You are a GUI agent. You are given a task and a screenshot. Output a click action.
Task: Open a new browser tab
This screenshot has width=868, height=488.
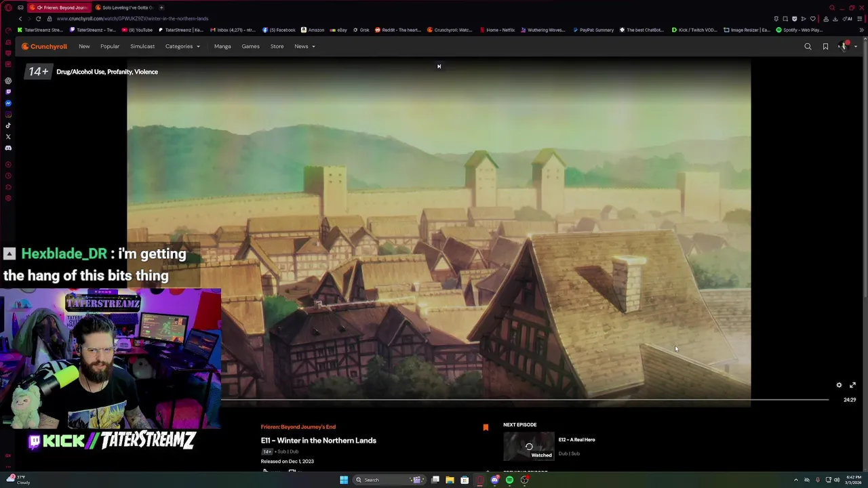pos(161,7)
